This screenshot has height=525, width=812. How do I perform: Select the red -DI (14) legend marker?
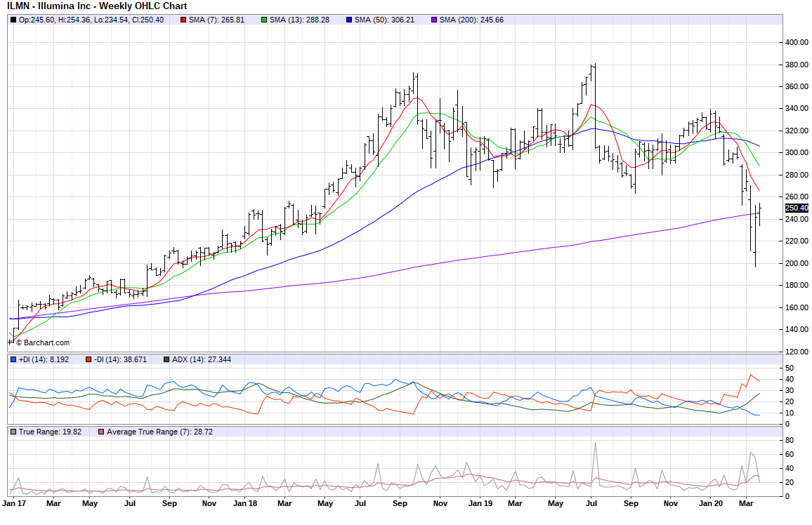(89, 359)
